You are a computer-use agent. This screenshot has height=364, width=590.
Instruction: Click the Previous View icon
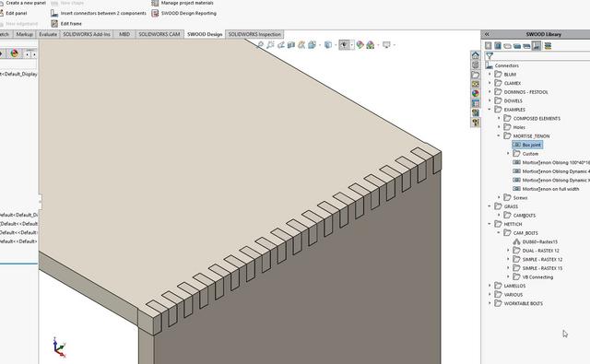click(x=280, y=45)
